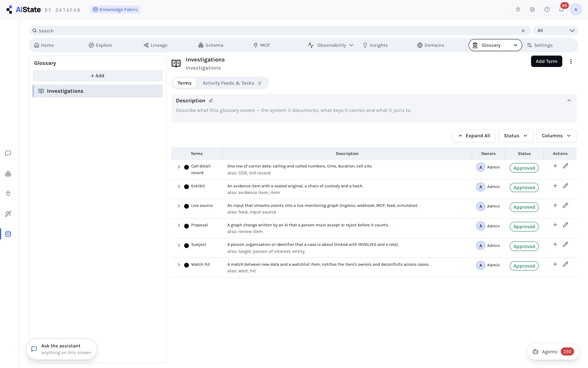Click the + Add glossary button
Viewport: 588px width, 368px height.
coord(98,76)
